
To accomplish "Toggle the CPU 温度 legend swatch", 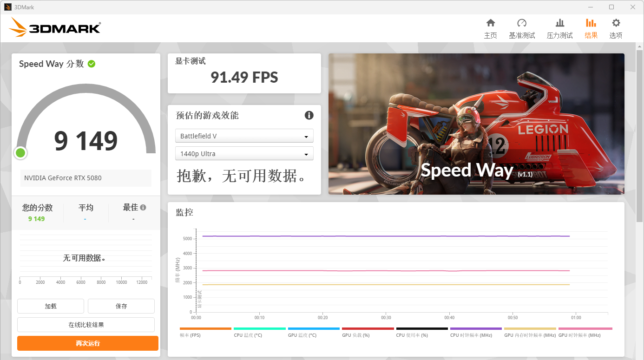I will (x=260, y=328).
